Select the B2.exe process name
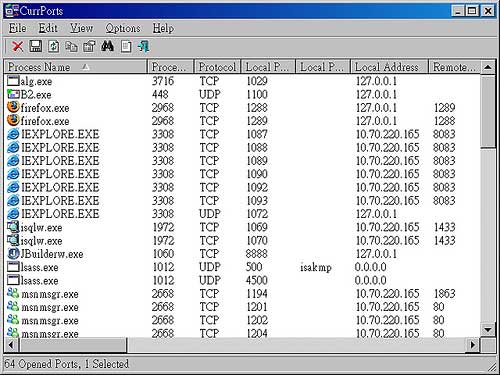 pos(36,94)
